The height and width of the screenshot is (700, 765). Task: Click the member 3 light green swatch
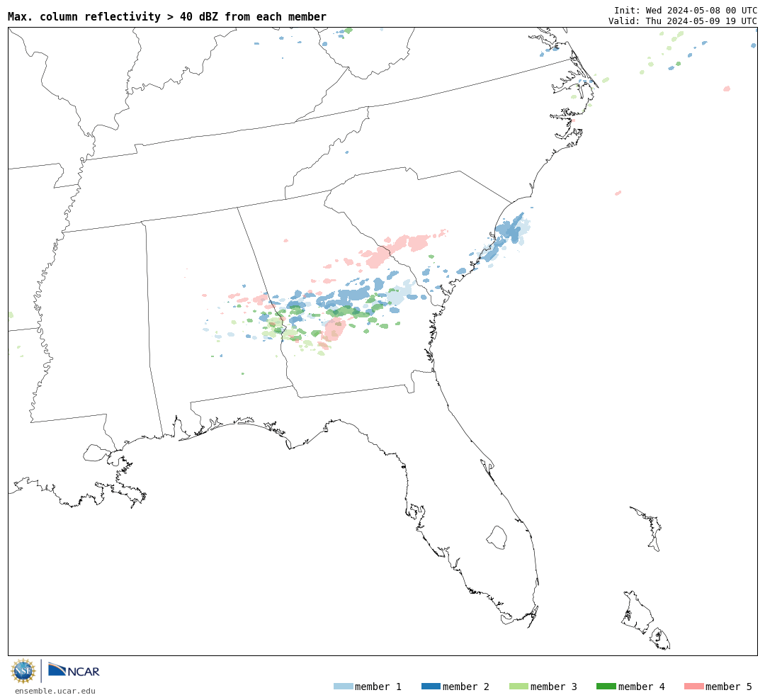point(518,687)
